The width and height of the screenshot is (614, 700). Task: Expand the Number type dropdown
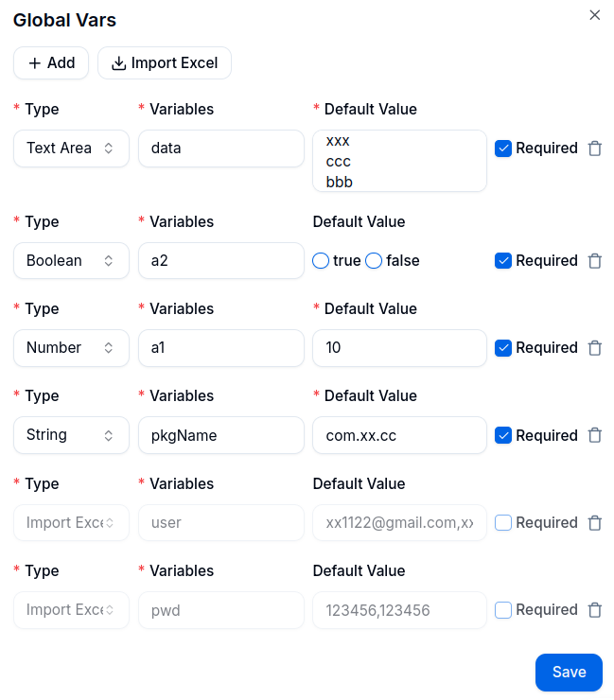(x=72, y=348)
